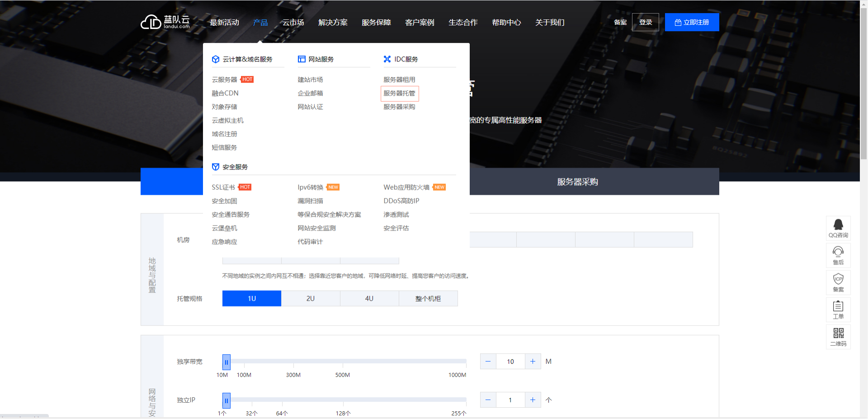Select the 1U hosting specification
The width and height of the screenshot is (868, 419).
pos(252,298)
